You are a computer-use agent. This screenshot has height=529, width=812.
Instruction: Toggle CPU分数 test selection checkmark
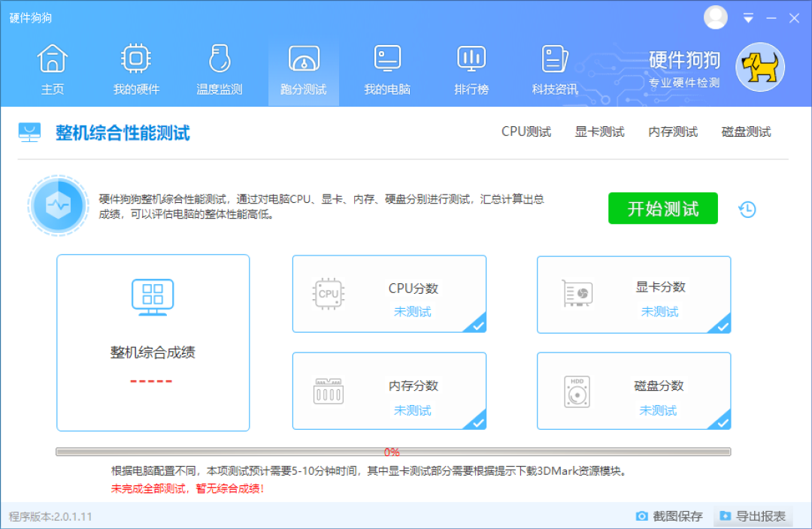[x=479, y=326]
